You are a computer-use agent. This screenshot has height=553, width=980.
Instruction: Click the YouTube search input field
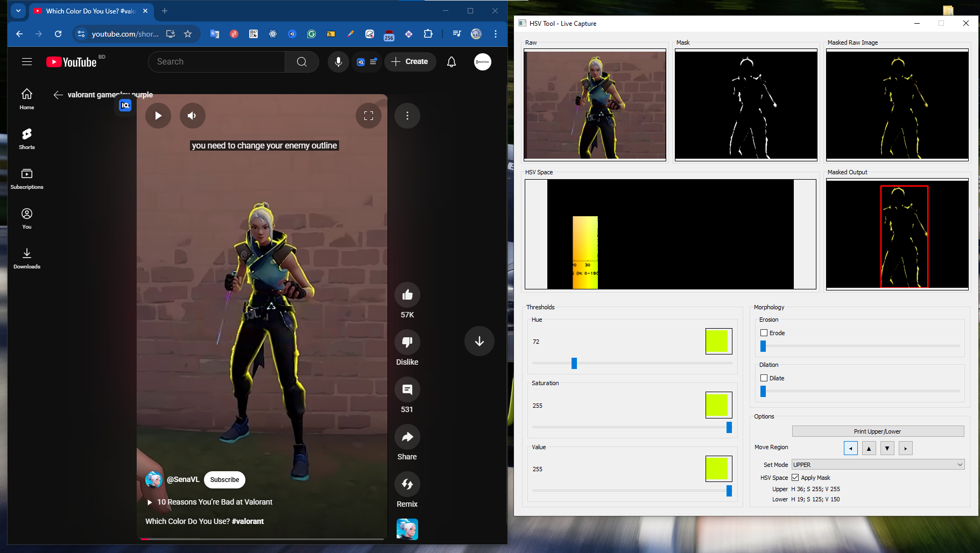tap(217, 62)
